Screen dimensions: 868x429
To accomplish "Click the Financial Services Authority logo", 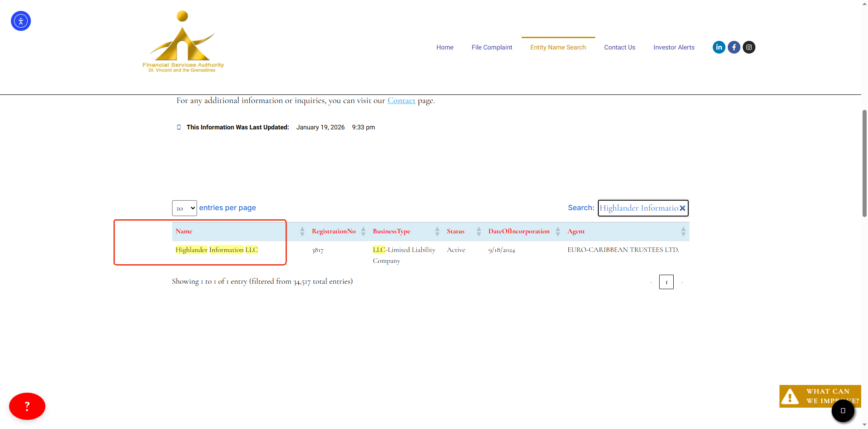I will click(183, 42).
